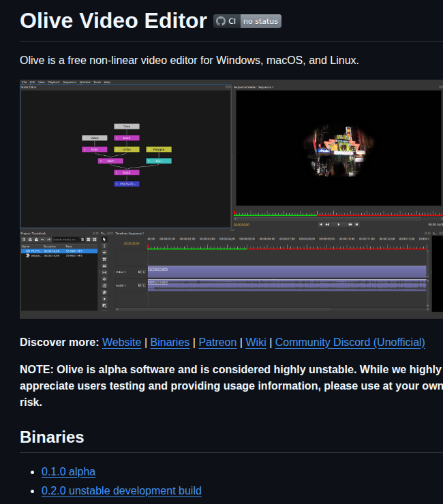Image resolution: width=443 pixels, height=504 pixels.
Task: Focus the Search media input field
Action: click(x=65, y=240)
